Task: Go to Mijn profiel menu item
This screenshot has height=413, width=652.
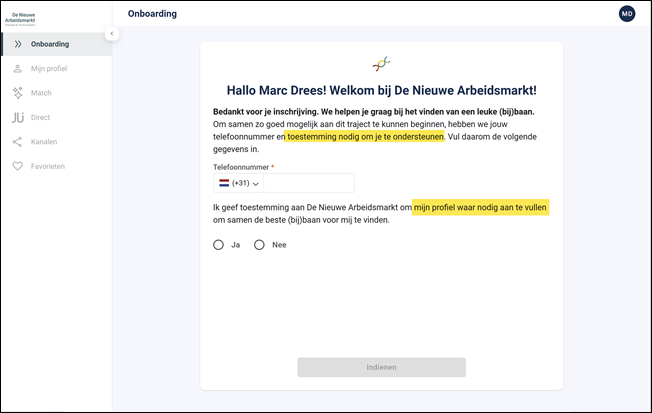Action: click(57, 69)
